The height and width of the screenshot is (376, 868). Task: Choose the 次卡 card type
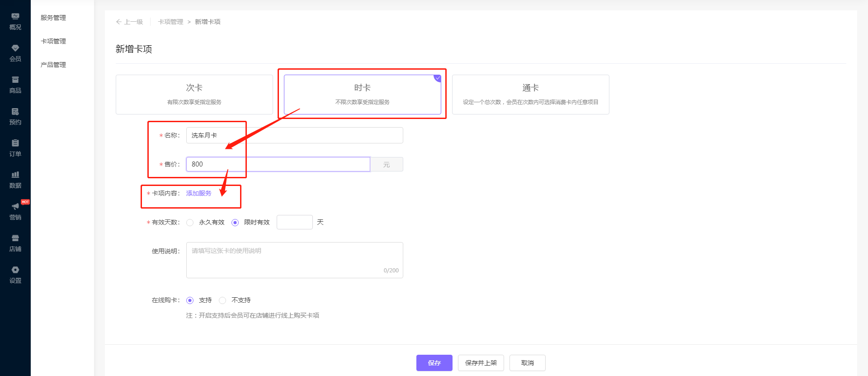[194, 95]
